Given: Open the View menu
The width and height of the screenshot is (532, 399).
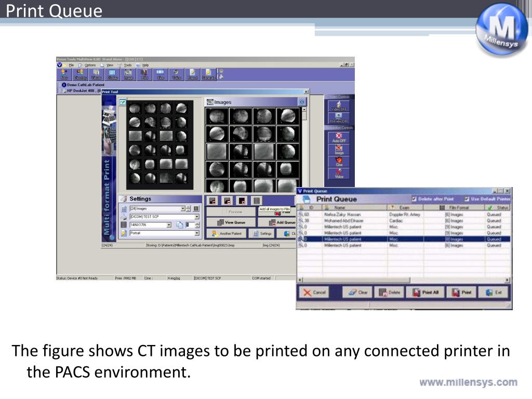Looking at the screenshot, I should pyautogui.click(x=110, y=65).
